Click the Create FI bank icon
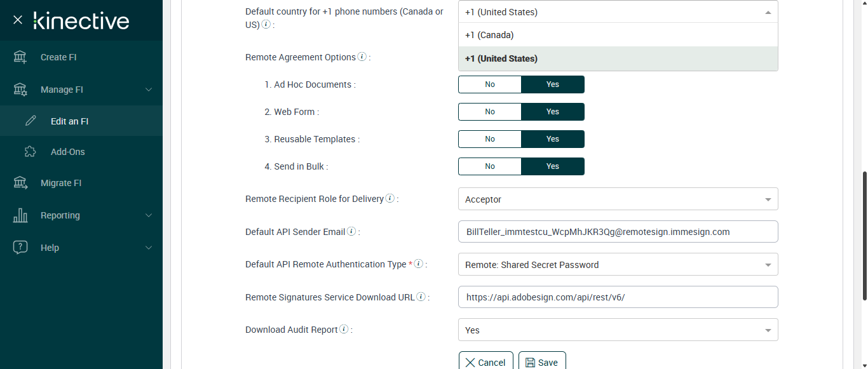 [20, 57]
